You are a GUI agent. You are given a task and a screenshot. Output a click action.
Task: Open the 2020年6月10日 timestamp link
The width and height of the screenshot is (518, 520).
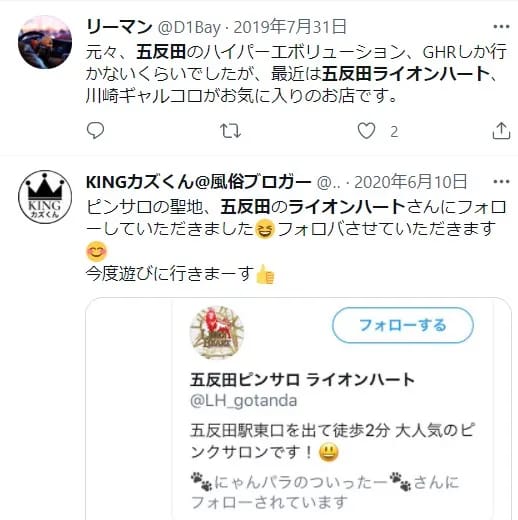pyautogui.click(x=410, y=182)
